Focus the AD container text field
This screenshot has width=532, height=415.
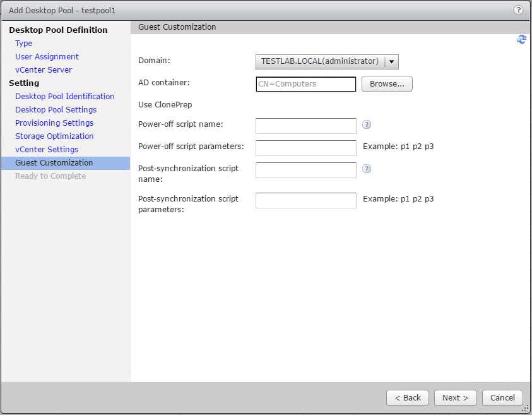[x=306, y=84]
